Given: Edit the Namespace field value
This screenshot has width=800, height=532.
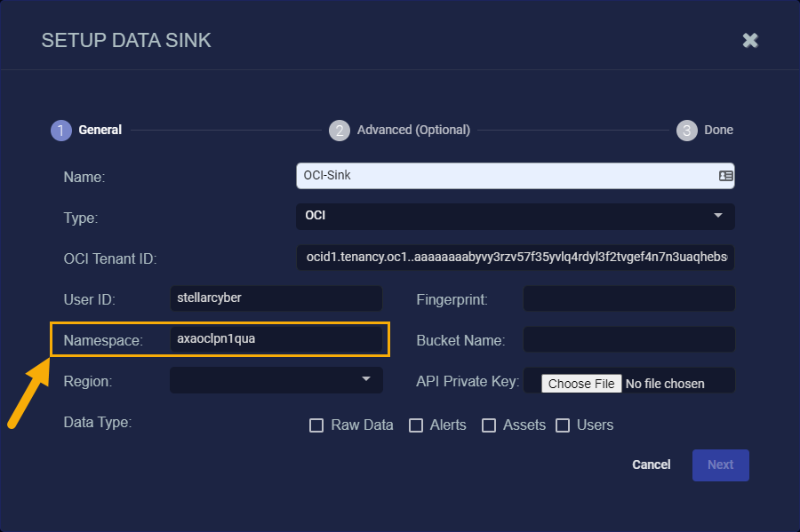Looking at the screenshot, I should coord(276,339).
